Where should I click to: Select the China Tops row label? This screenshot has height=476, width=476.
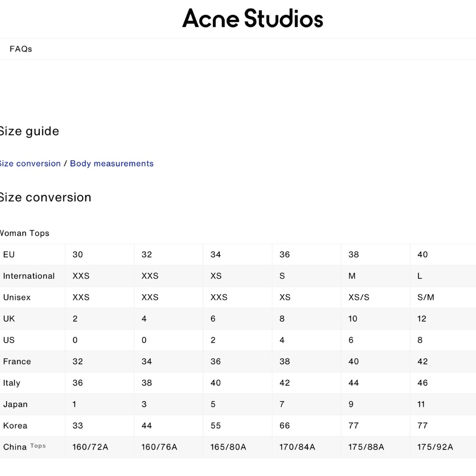point(24,446)
